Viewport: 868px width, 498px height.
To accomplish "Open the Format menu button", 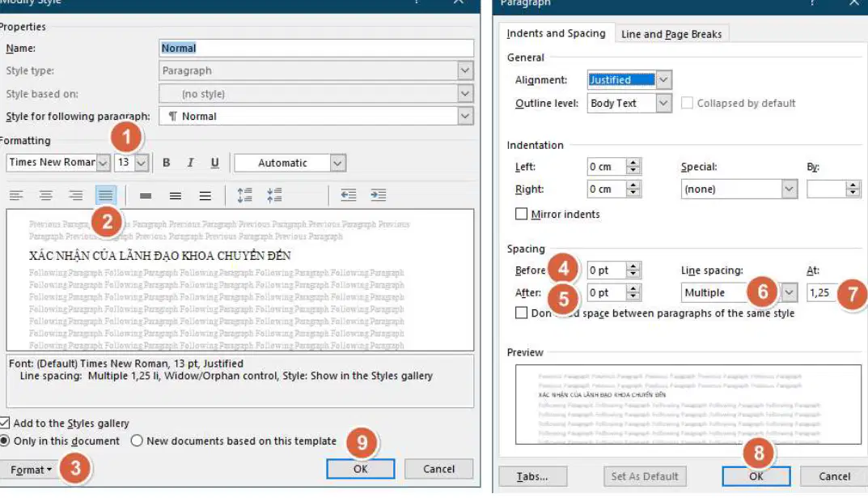I will (x=31, y=470).
